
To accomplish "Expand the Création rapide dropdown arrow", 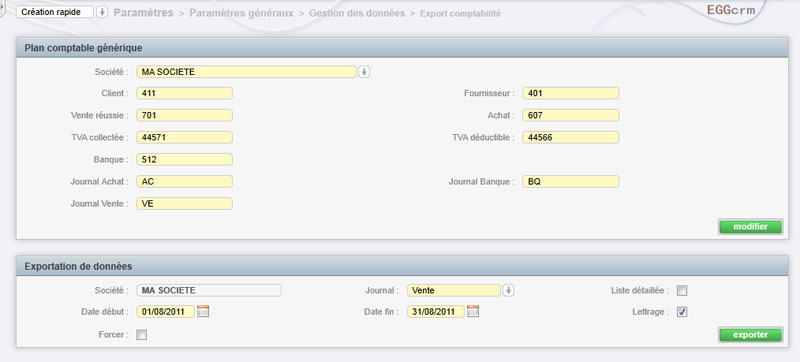I will (102, 12).
